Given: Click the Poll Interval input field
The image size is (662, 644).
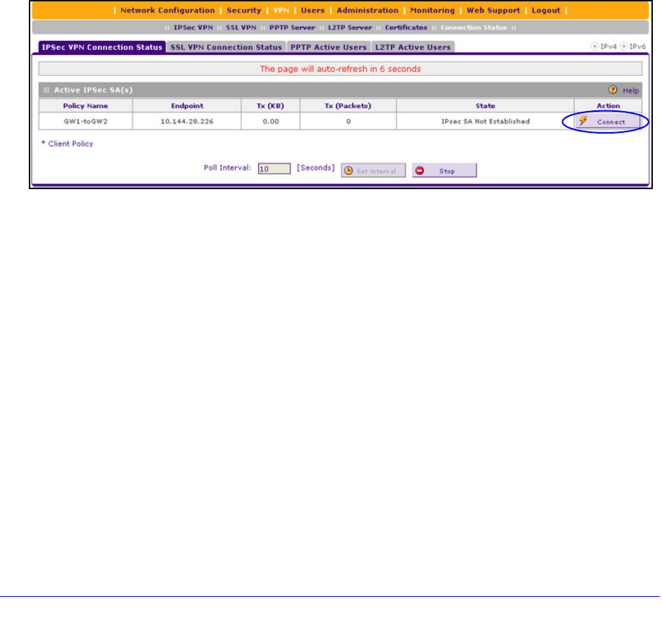Looking at the screenshot, I should [x=274, y=169].
